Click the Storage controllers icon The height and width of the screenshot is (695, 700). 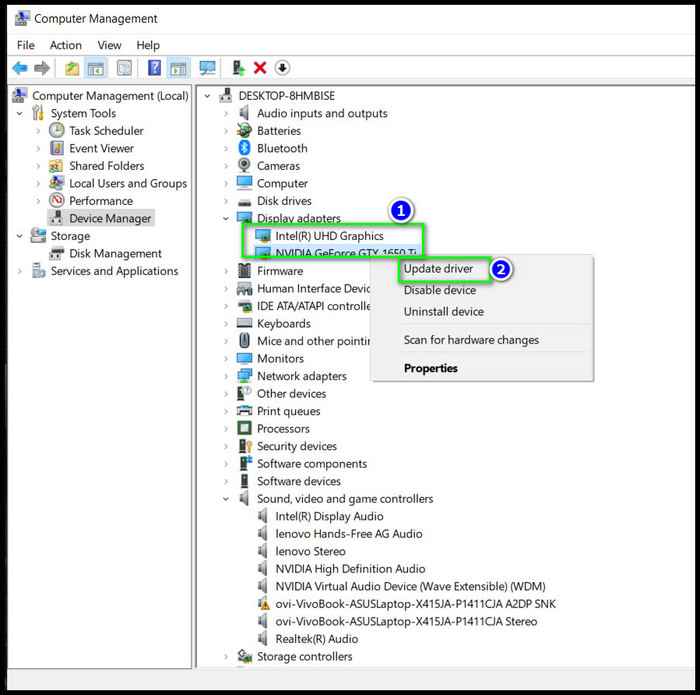point(245,656)
